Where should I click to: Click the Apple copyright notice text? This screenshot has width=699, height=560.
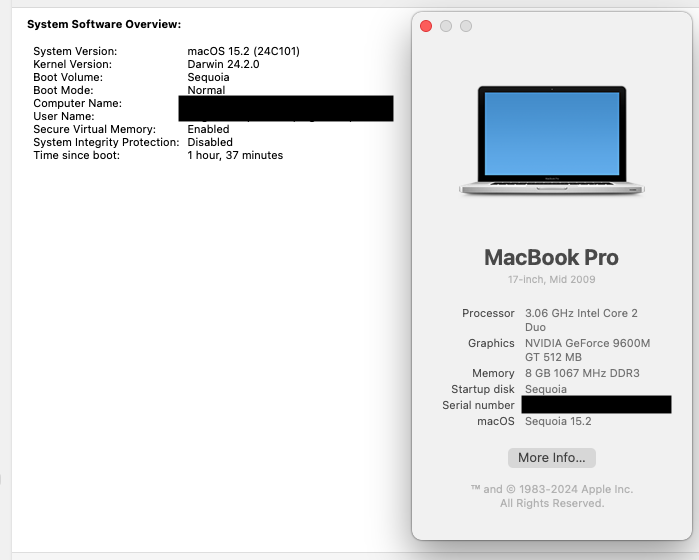[x=551, y=489]
